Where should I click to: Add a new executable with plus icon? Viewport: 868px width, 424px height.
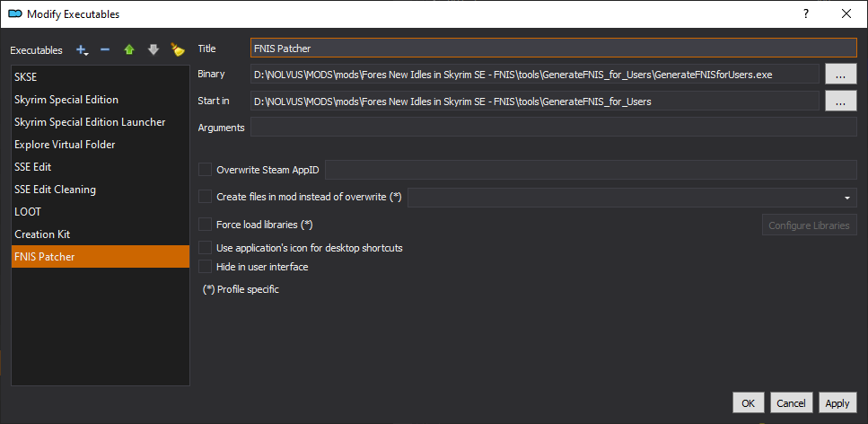point(82,50)
